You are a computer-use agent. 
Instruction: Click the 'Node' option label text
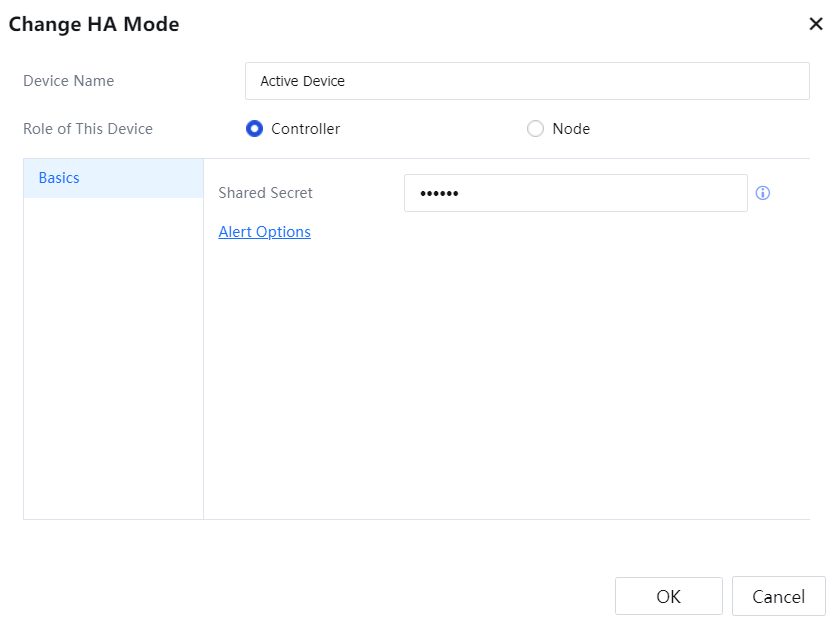(x=571, y=129)
